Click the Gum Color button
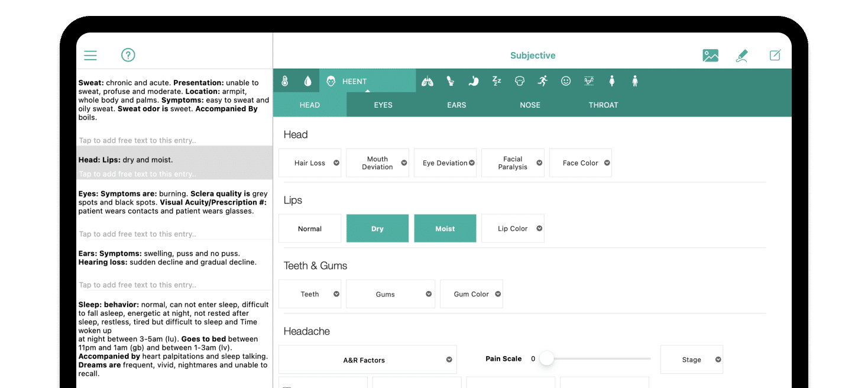The height and width of the screenshot is (388, 868). click(471, 295)
